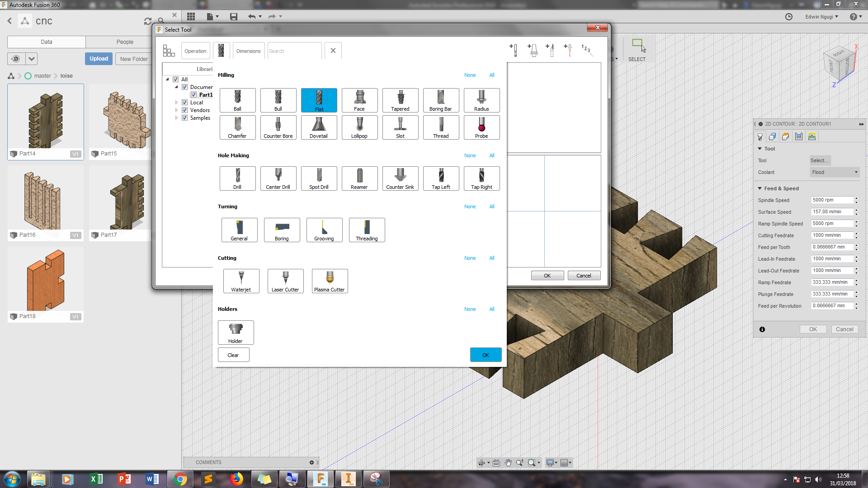Toggle the Vendors library checkbox
868x488 pixels.
pos(184,110)
